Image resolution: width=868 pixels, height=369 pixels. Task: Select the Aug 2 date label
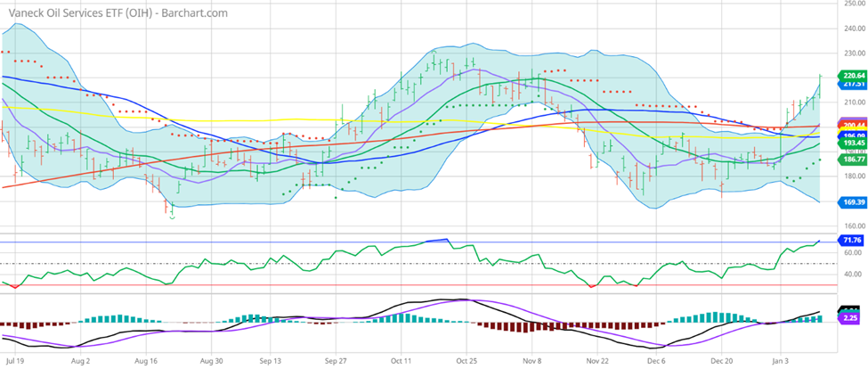click(x=80, y=360)
